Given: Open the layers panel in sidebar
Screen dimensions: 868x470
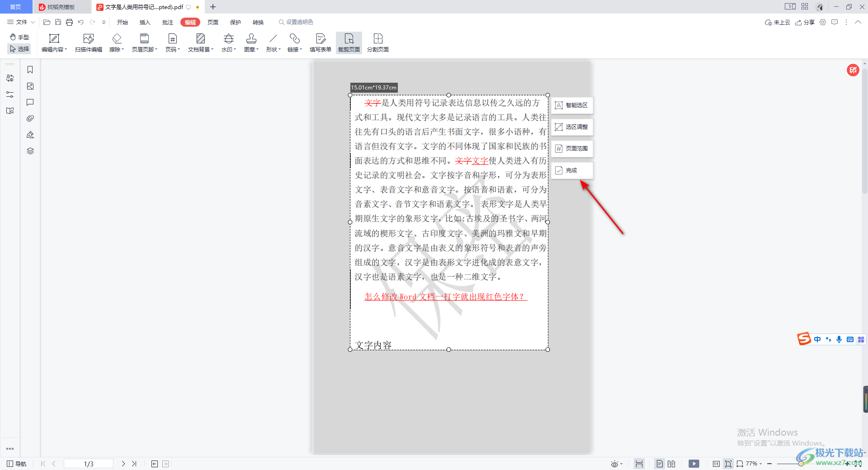Looking at the screenshot, I should pyautogui.click(x=30, y=151).
